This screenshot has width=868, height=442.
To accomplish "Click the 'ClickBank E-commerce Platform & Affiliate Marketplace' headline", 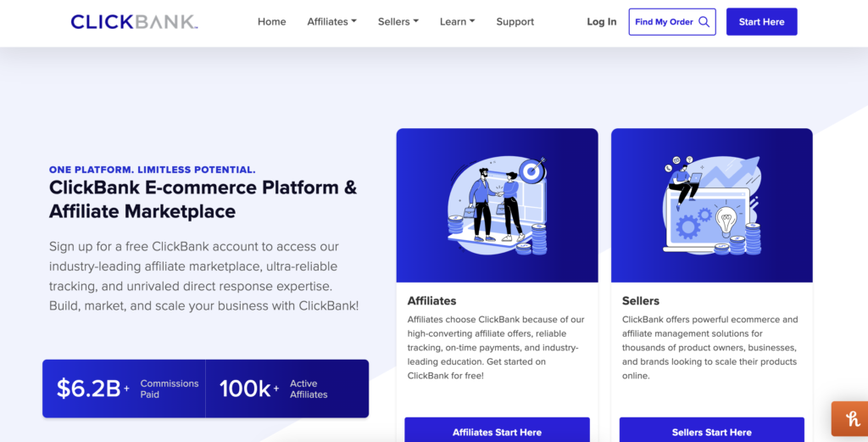I will (203, 199).
